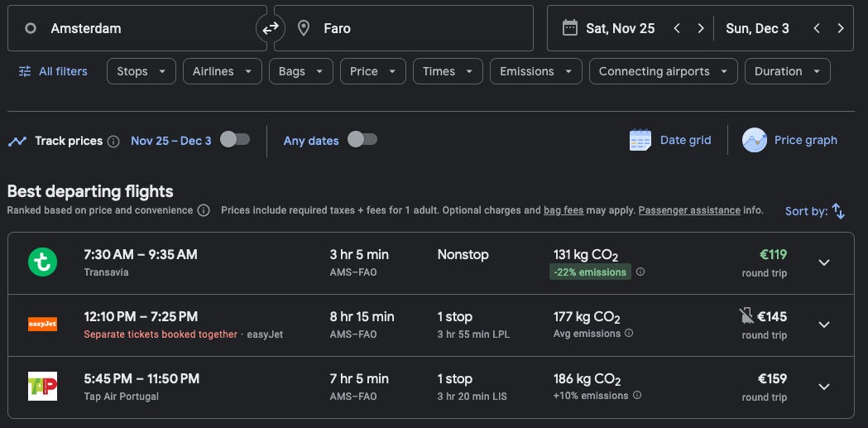Open the Connecting airports filter dropdown
The image size is (868, 428).
click(663, 71)
